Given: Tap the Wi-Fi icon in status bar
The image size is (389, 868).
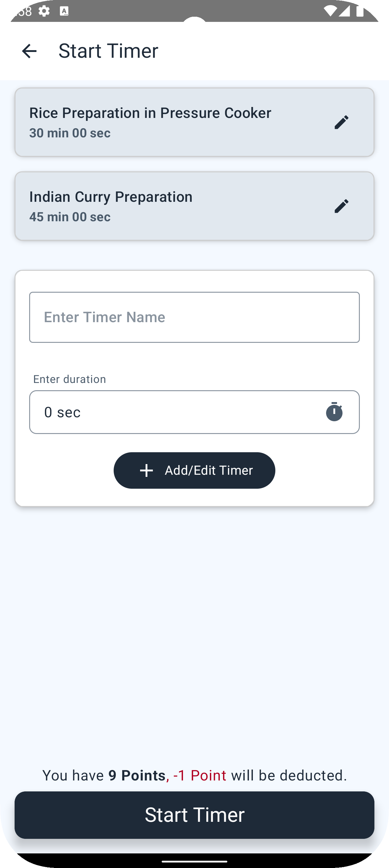Looking at the screenshot, I should pos(329,12).
